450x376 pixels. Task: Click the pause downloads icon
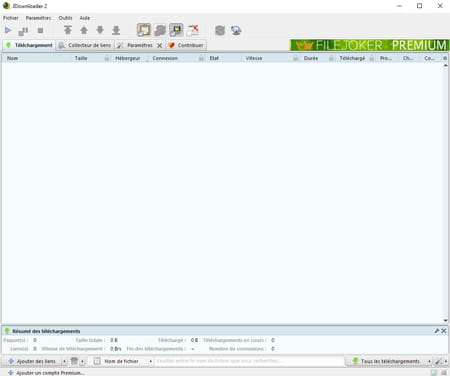(x=23, y=31)
